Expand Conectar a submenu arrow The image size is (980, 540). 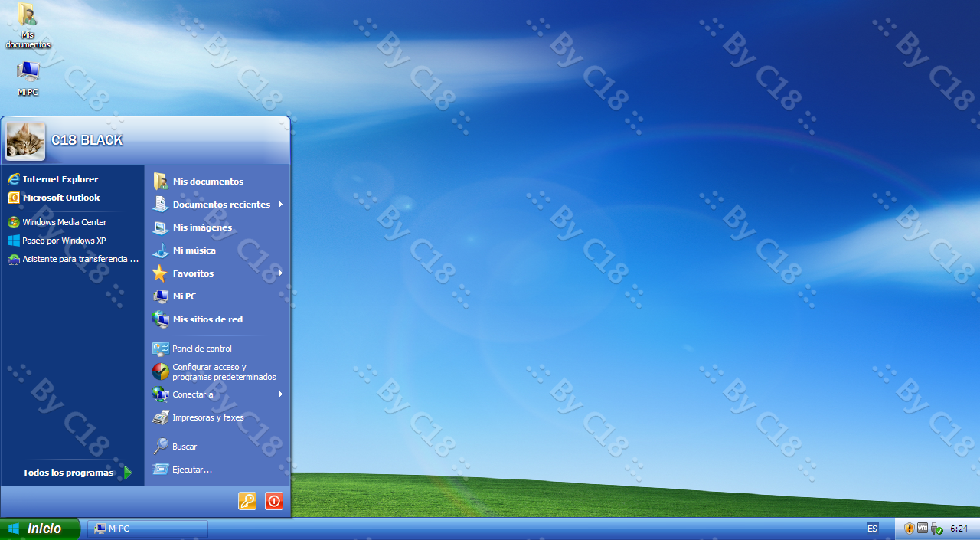point(281,394)
